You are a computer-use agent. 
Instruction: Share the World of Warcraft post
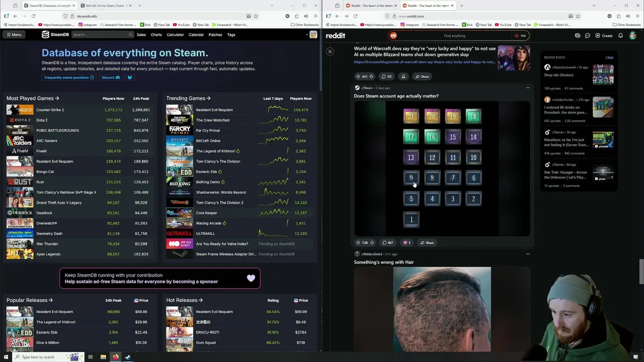tap(422, 76)
